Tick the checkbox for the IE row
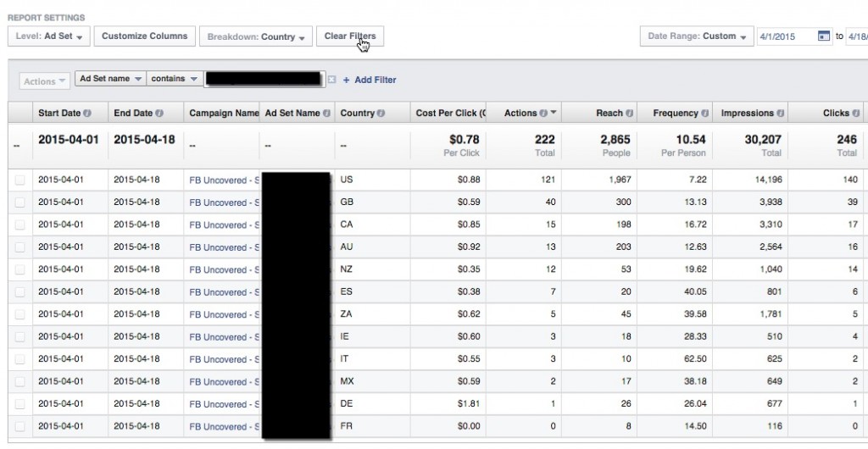Screen dimensions: 868x449 (x=20, y=337)
